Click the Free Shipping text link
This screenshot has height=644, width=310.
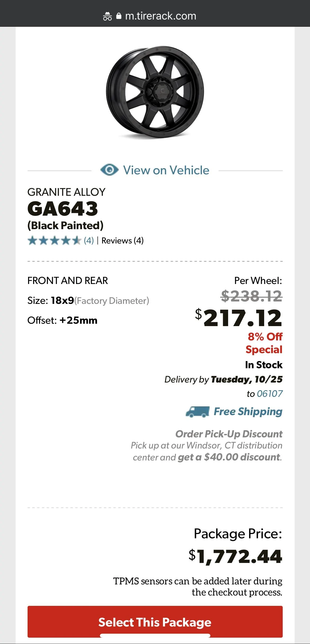(x=248, y=411)
